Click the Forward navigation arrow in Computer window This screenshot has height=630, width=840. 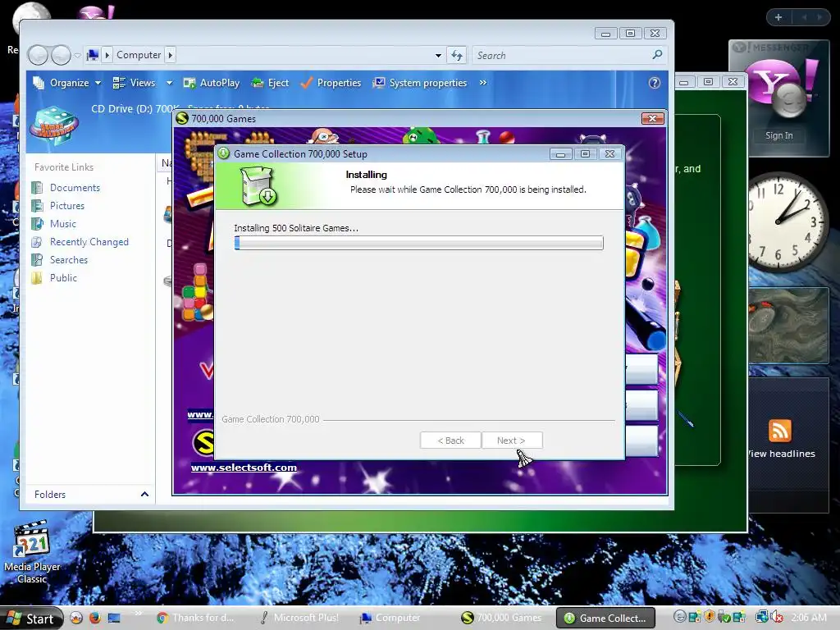(x=61, y=55)
